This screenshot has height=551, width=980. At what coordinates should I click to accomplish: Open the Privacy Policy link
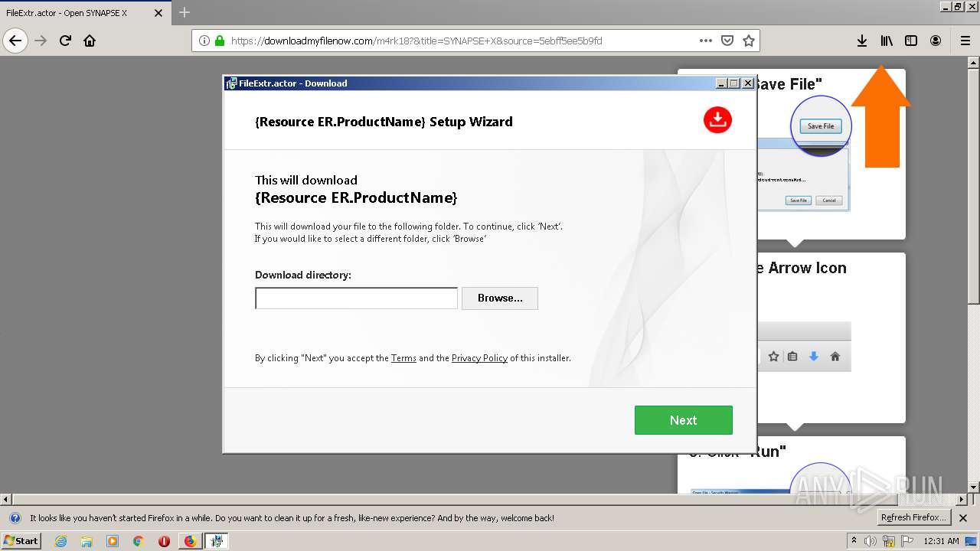pyautogui.click(x=479, y=358)
